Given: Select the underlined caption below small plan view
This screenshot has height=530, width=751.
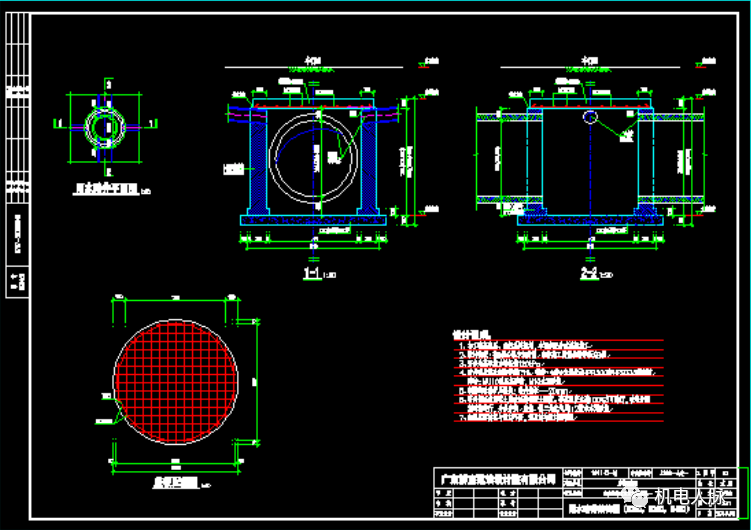Looking at the screenshot, I should (x=106, y=189).
